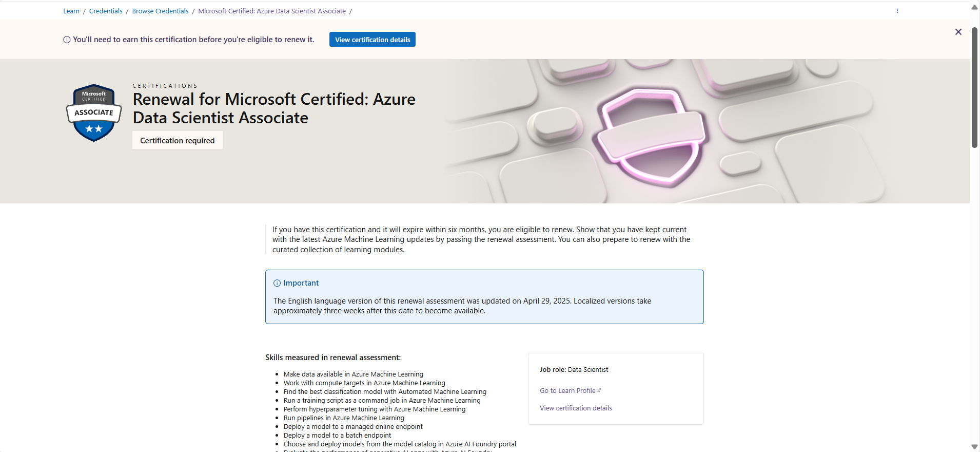Click the "Important" heading in the note box
Image resolution: width=980 pixels, height=452 pixels.
coord(301,283)
